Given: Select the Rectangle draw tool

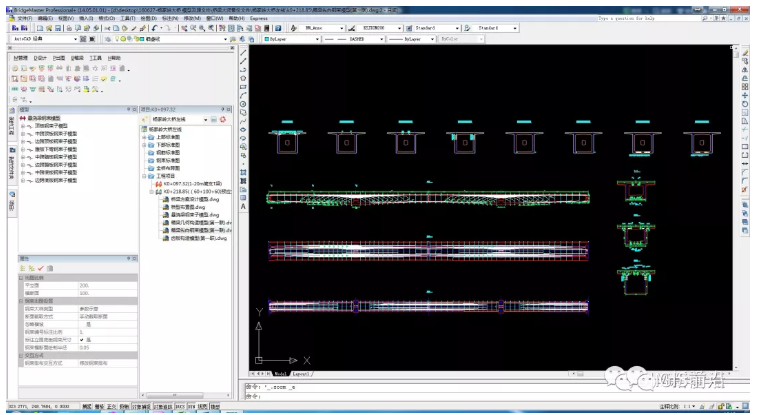Looking at the screenshot, I should pyautogui.click(x=243, y=87).
